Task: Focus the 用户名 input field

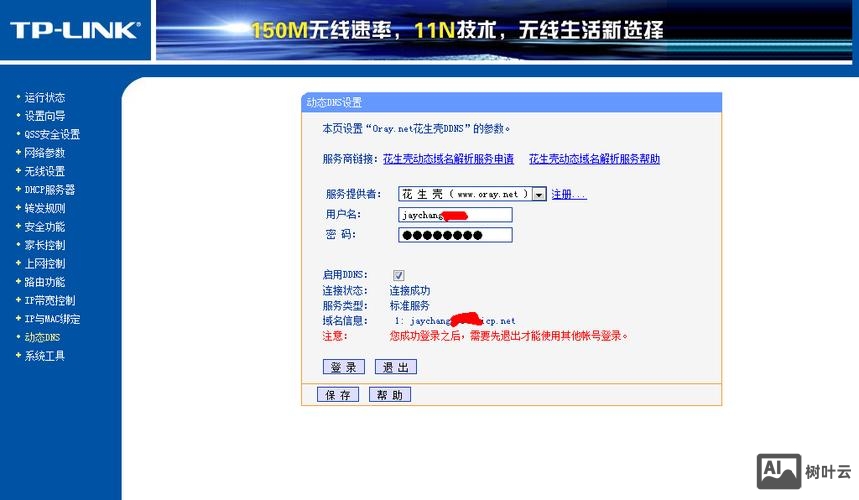Action: click(455, 215)
